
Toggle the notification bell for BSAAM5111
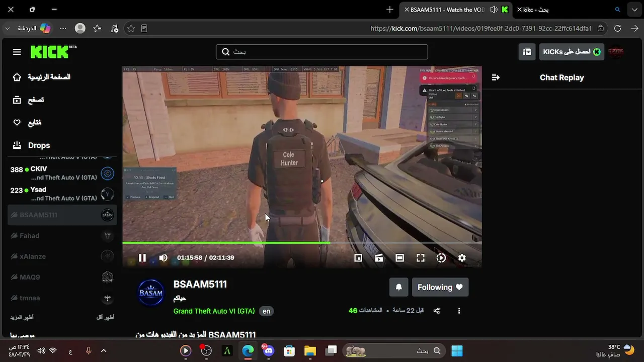click(398, 287)
